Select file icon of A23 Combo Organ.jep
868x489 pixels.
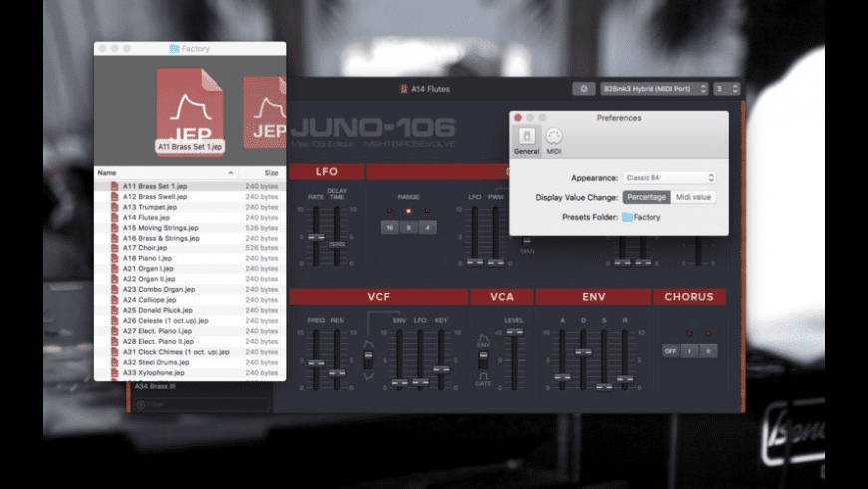(x=115, y=289)
